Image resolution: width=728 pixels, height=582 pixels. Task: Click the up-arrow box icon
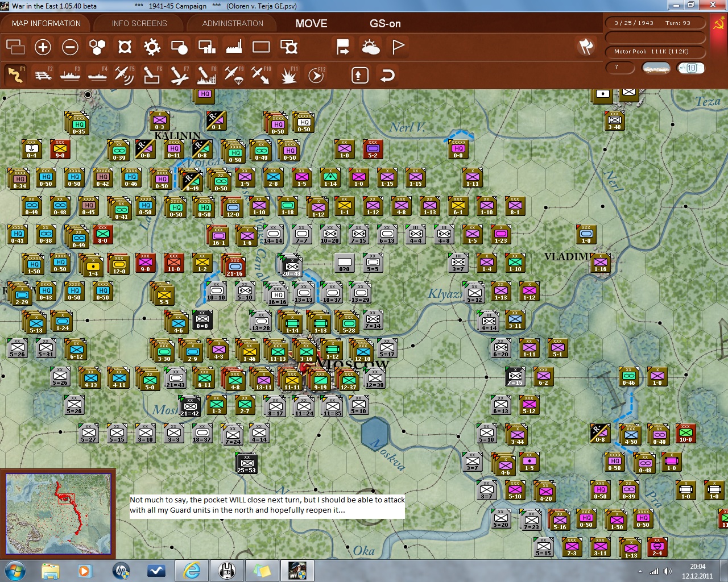tap(360, 75)
